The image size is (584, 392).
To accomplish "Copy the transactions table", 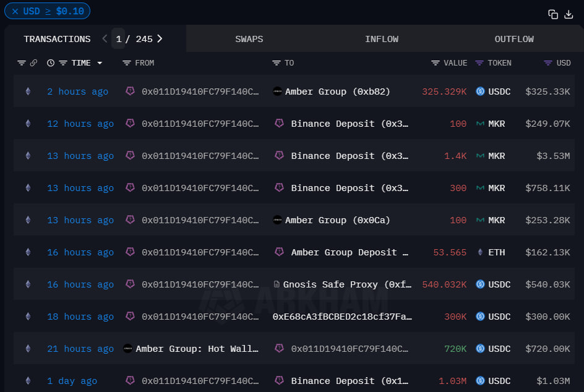I will point(553,14).
